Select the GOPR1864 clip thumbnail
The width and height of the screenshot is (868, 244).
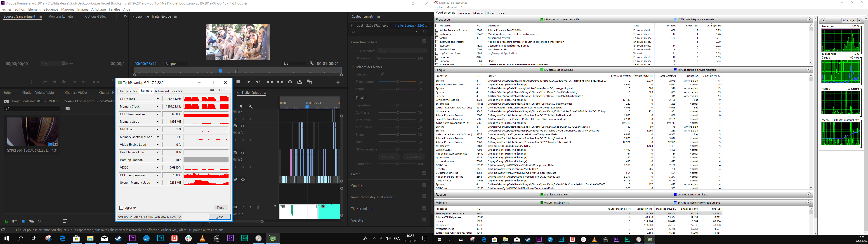click(x=32, y=132)
